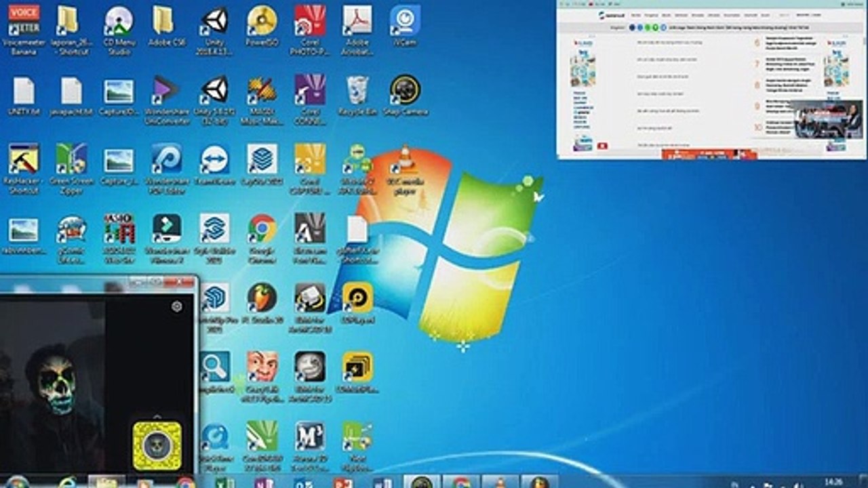Click the site logo in browser header
868x488 pixels.
pyautogui.click(x=612, y=15)
